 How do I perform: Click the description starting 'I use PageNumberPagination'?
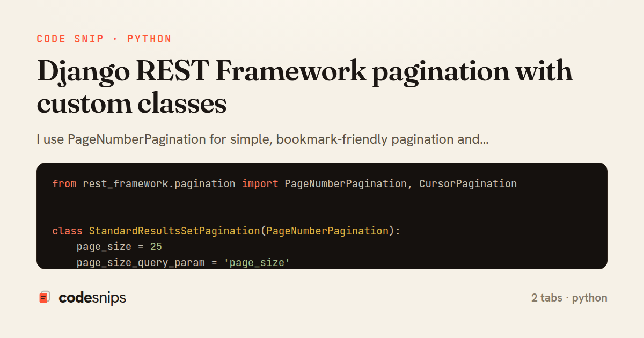tap(262, 139)
